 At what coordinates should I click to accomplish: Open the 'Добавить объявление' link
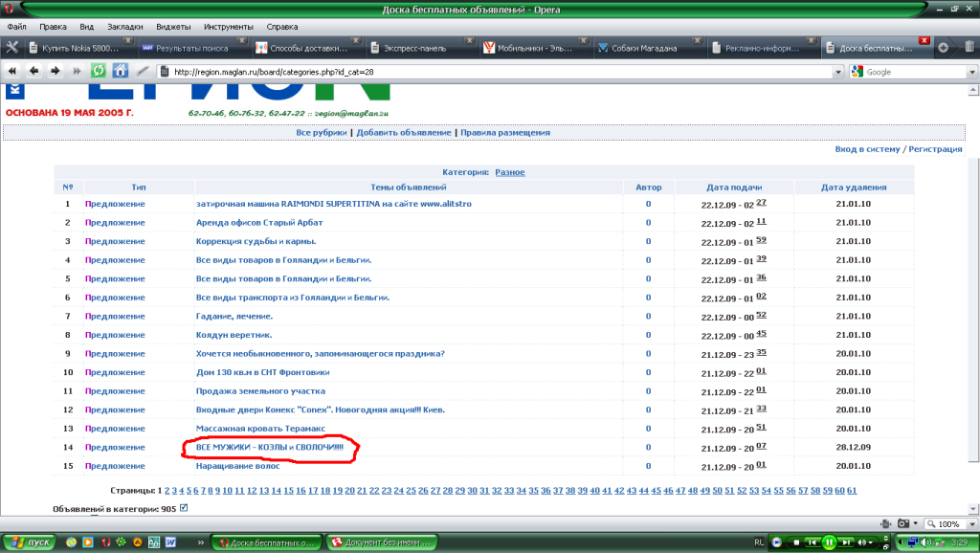tap(403, 132)
